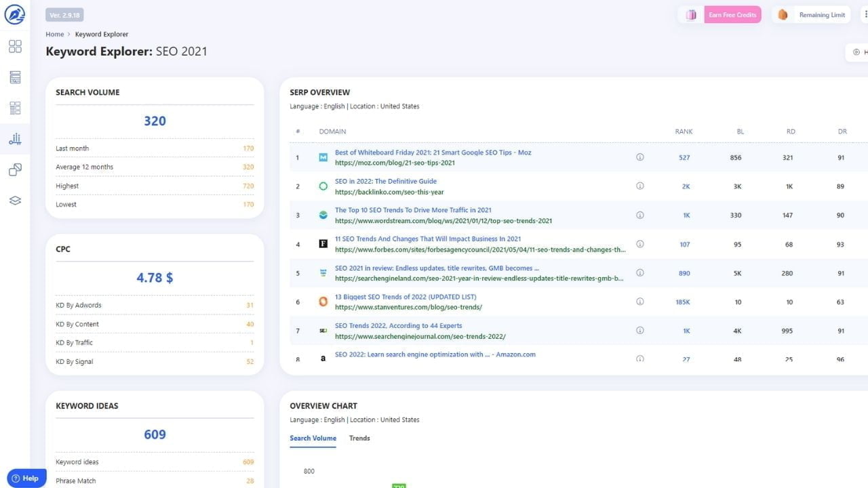This screenshot has height=488, width=868.
Task: Click the Keyword Explorer analytics icon in sidebar
Action: coord(15,138)
